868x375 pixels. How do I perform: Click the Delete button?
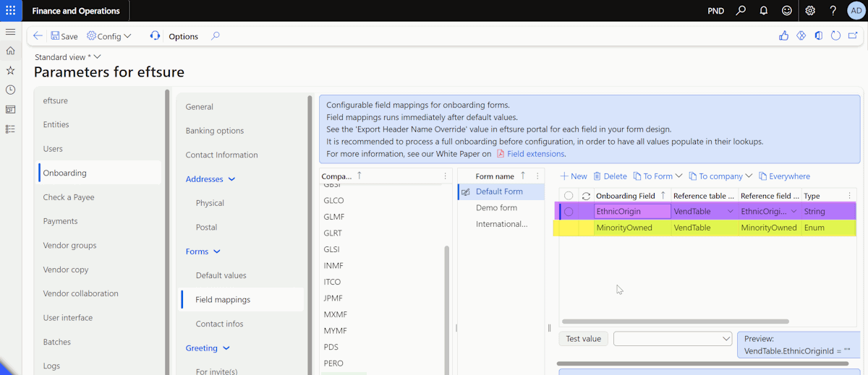[610, 176]
